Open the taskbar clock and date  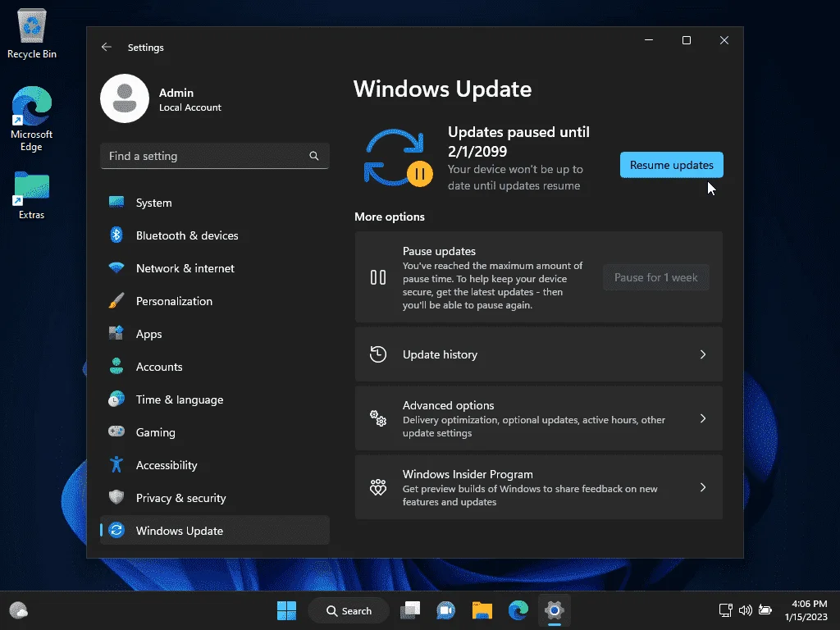tap(808, 610)
